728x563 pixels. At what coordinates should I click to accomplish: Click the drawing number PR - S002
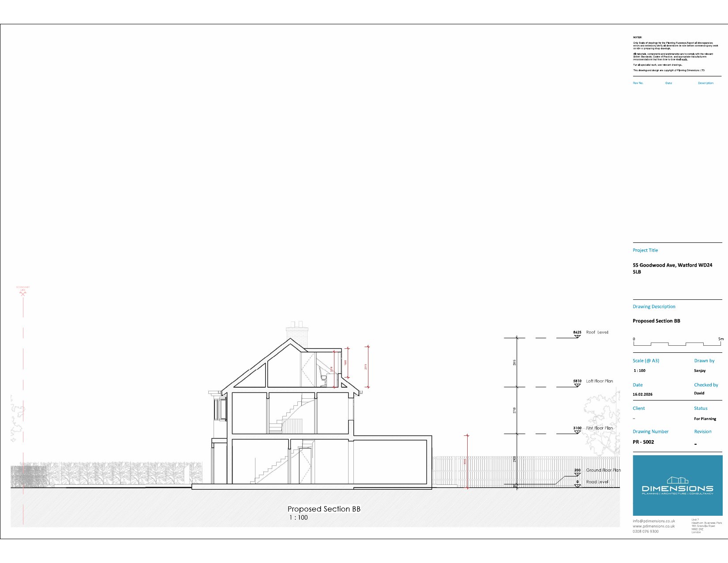point(643,442)
